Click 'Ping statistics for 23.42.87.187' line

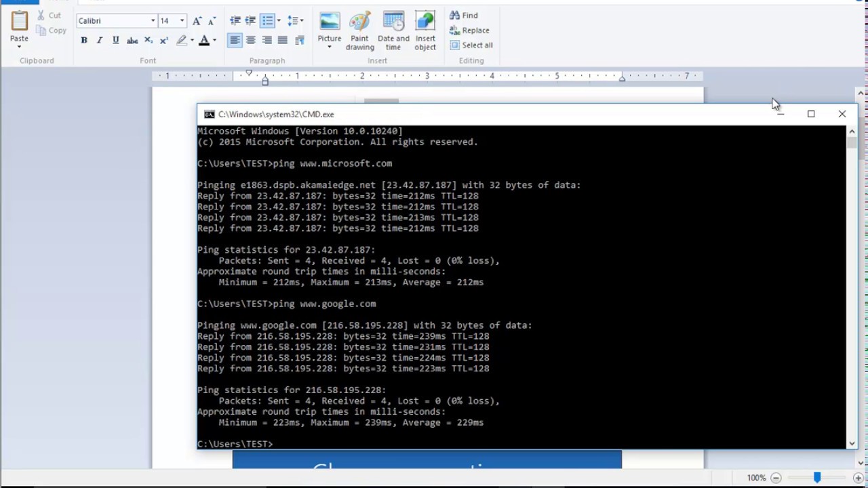pyautogui.click(x=286, y=249)
